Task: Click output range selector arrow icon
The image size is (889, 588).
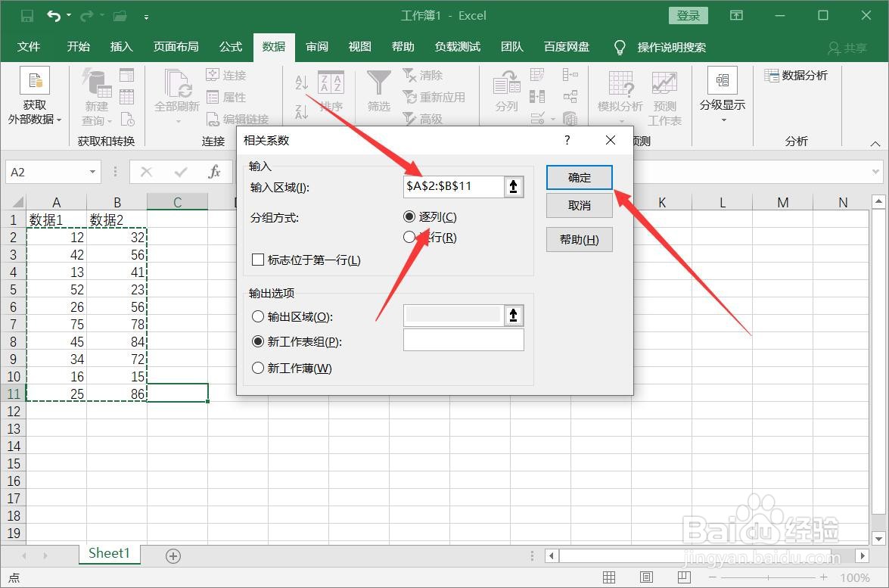Action: click(x=513, y=316)
